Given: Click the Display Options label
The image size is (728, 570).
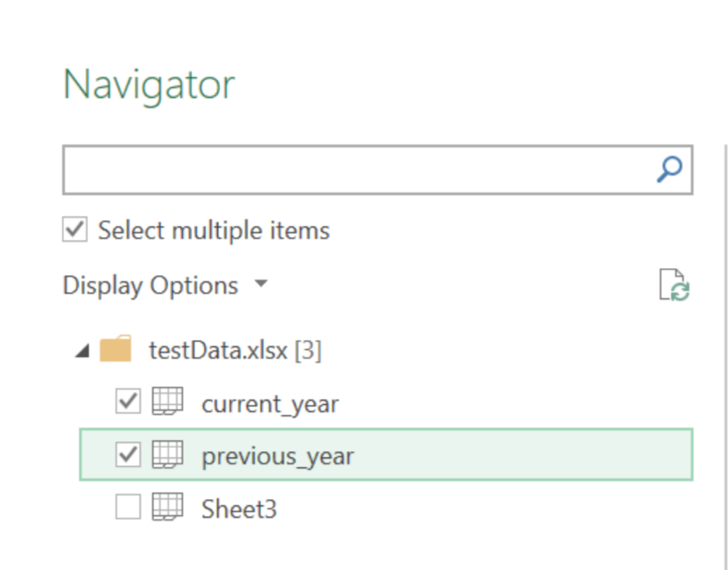Looking at the screenshot, I should tap(150, 286).
